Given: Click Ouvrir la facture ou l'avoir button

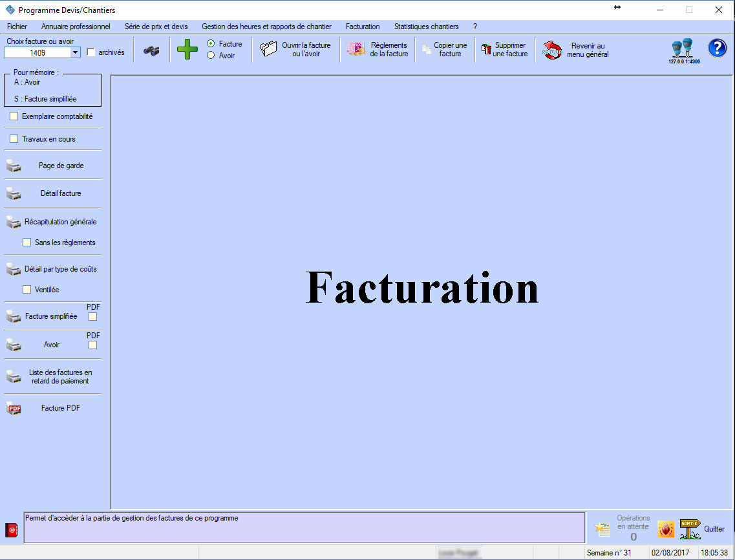Looking at the screenshot, I should pyautogui.click(x=295, y=50).
